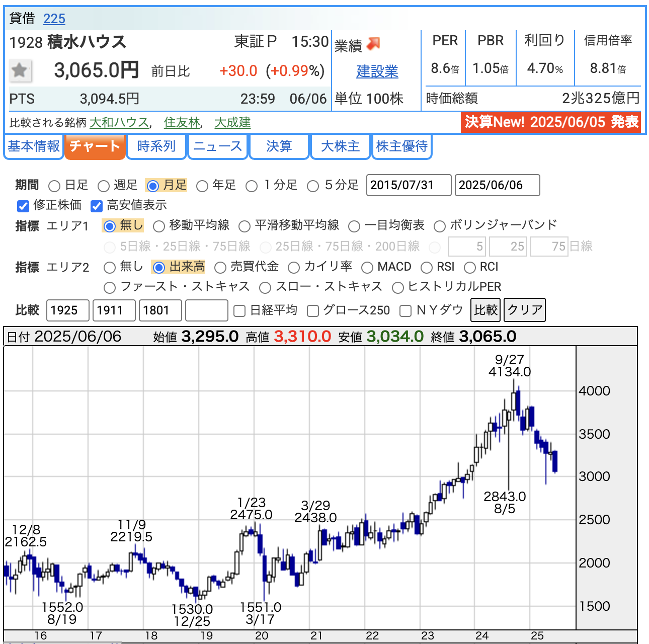
Task: Select エリア1 無し indicator option
Action: [109, 226]
